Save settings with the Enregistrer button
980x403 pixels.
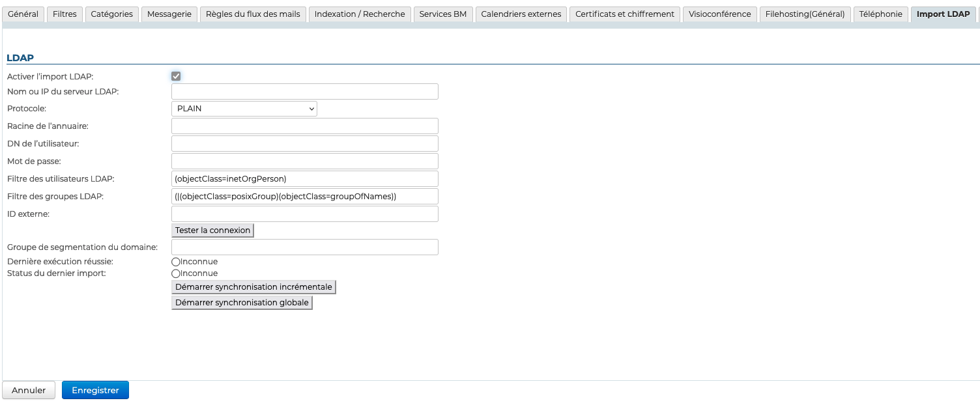tap(95, 390)
